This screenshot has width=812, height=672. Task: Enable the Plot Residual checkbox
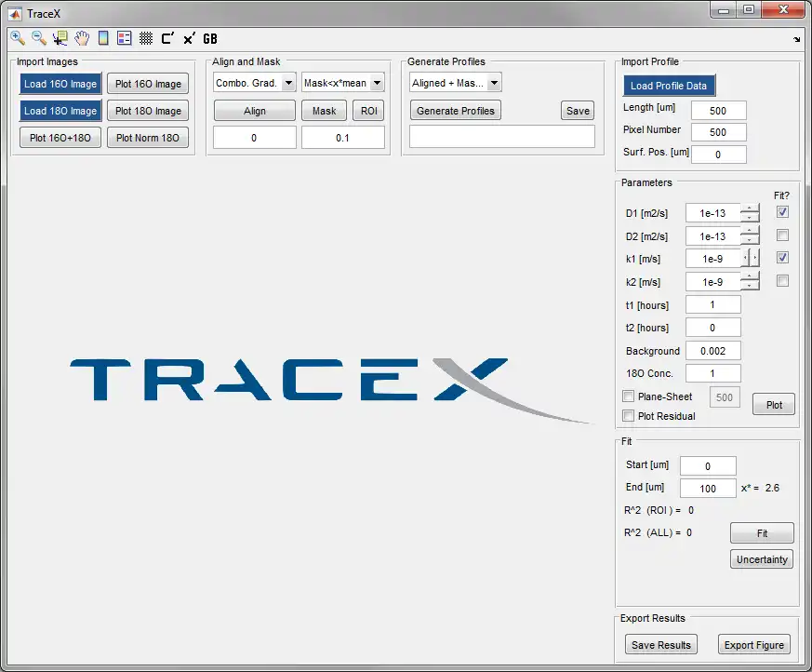point(628,415)
